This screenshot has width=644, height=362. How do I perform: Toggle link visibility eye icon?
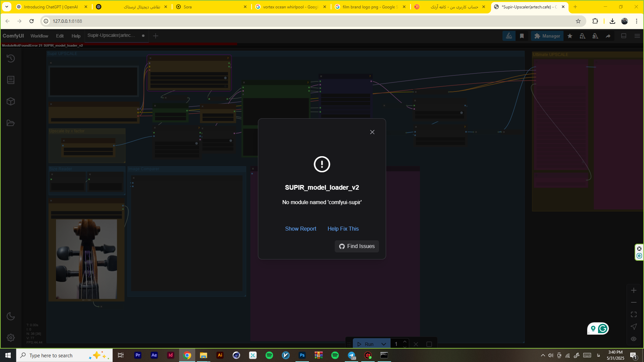coord(634,339)
